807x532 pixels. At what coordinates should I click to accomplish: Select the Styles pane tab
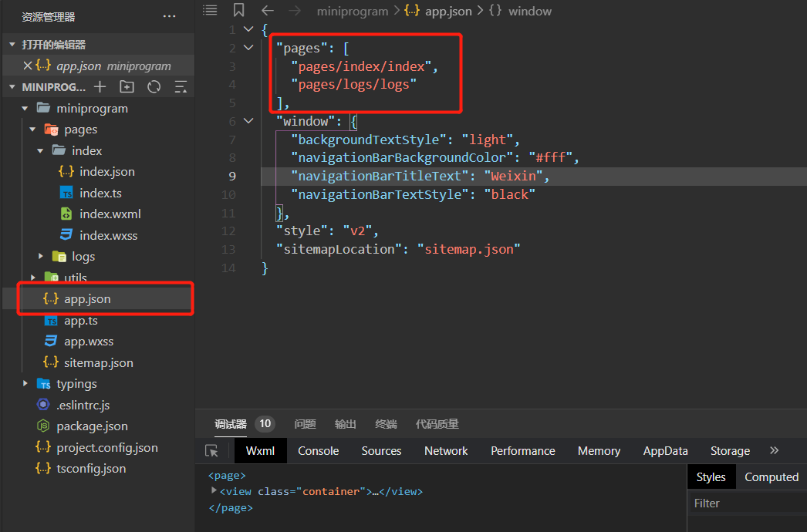tap(711, 477)
